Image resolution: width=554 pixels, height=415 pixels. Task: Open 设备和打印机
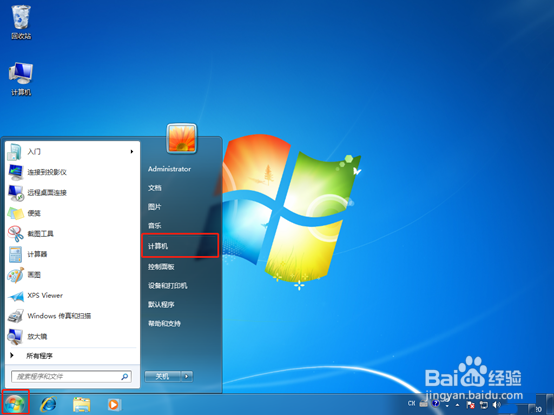click(167, 285)
